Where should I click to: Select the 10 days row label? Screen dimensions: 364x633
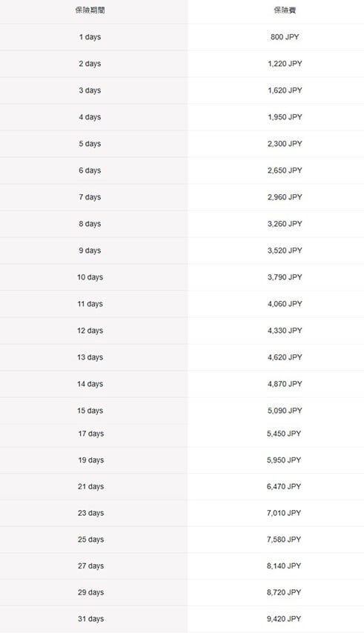click(90, 277)
